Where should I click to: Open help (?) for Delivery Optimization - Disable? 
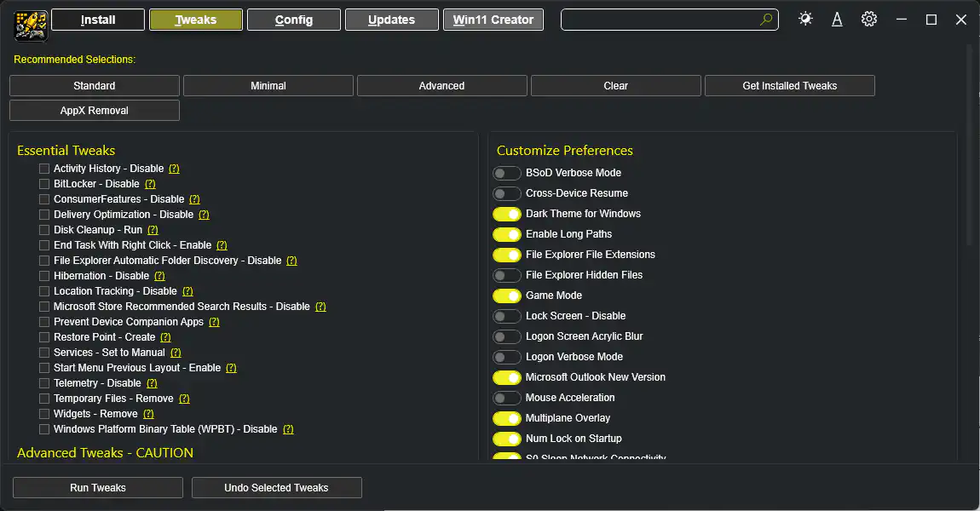click(x=204, y=215)
